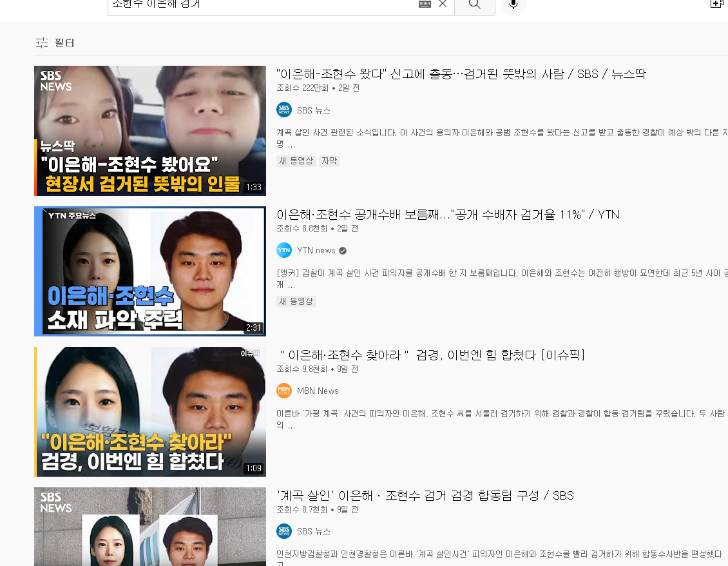Start voice search with microphone icon

coord(513,5)
